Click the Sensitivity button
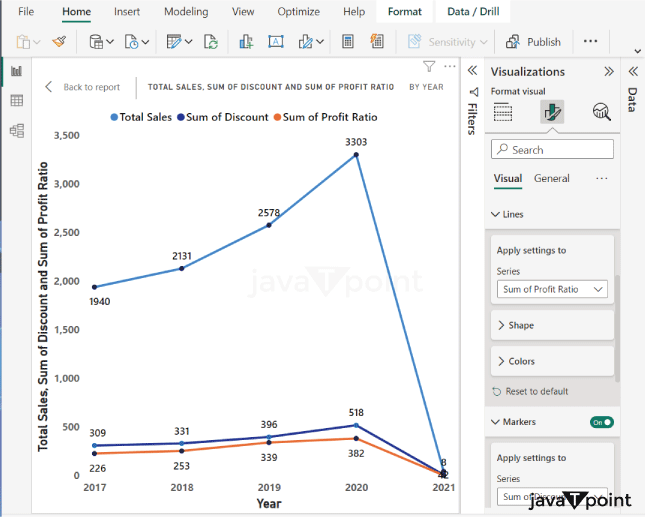The image size is (645, 517). [x=448, y=42]
